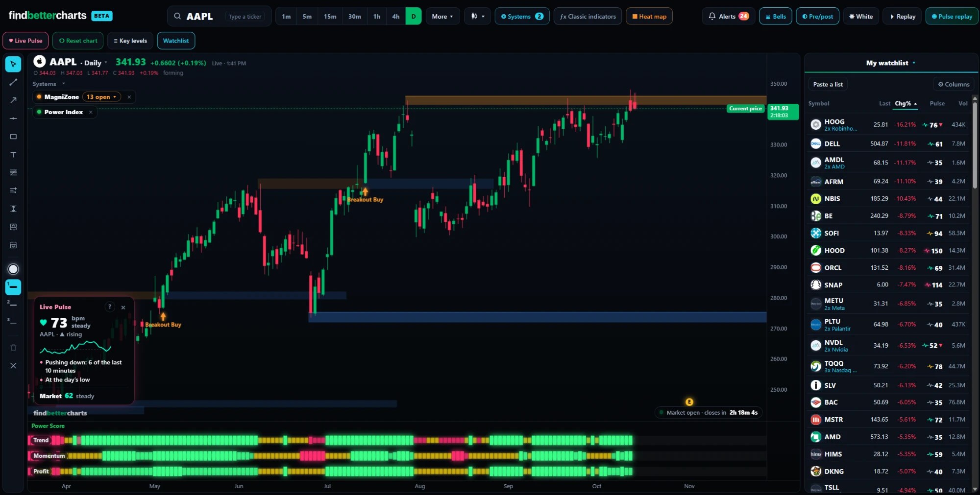Viewport: 980px width, 495px height.
Task: Select the text annotation tool
Action: tap(13, 155)
